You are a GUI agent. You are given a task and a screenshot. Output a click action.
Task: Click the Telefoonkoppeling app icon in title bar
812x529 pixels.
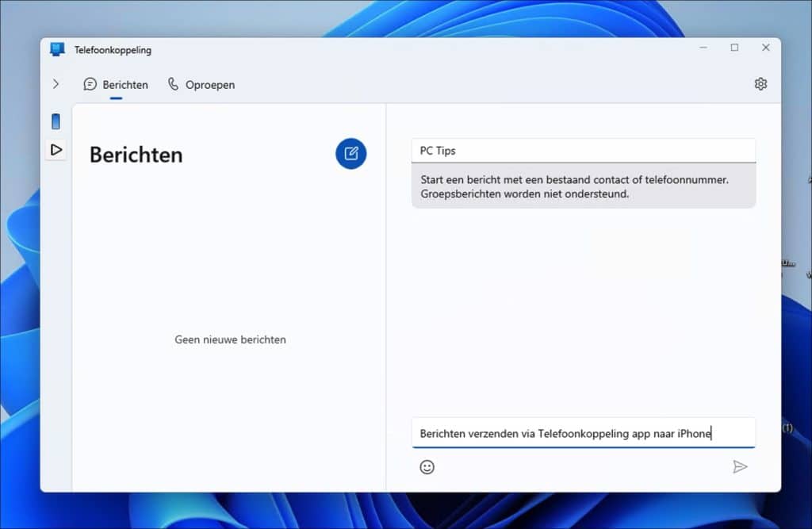tap(57, 50)
